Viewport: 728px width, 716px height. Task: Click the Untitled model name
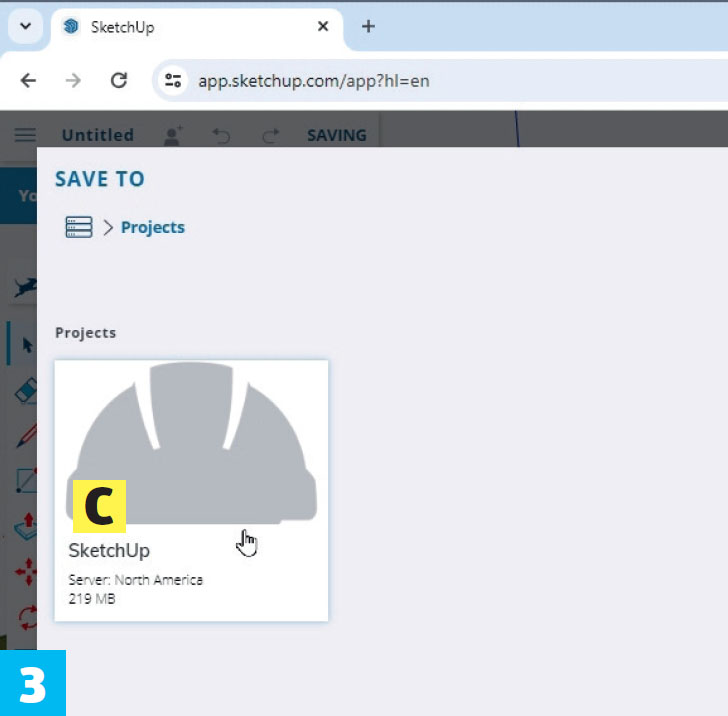pyautogui.click(x=98, y=135)
